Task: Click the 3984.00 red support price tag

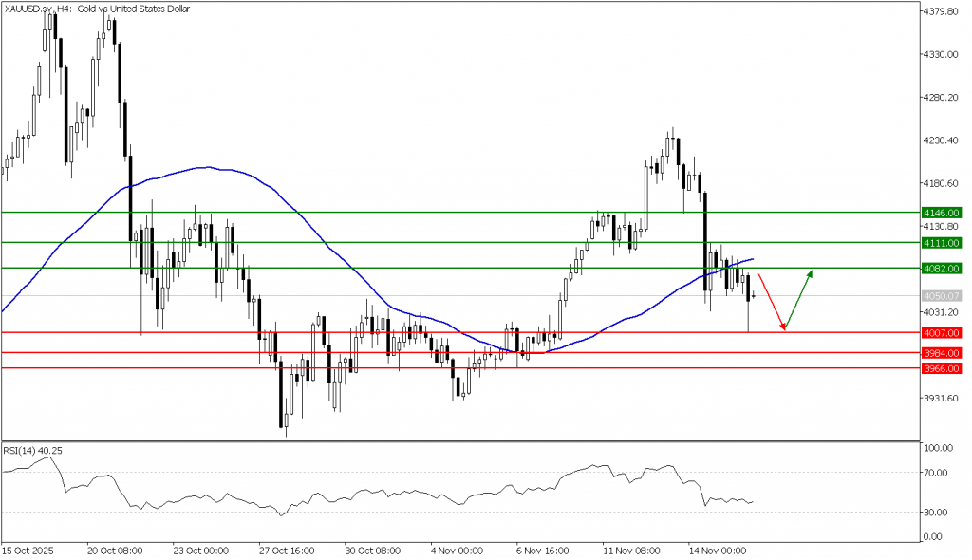Action: pyautogui.click(x=943, y=351)
